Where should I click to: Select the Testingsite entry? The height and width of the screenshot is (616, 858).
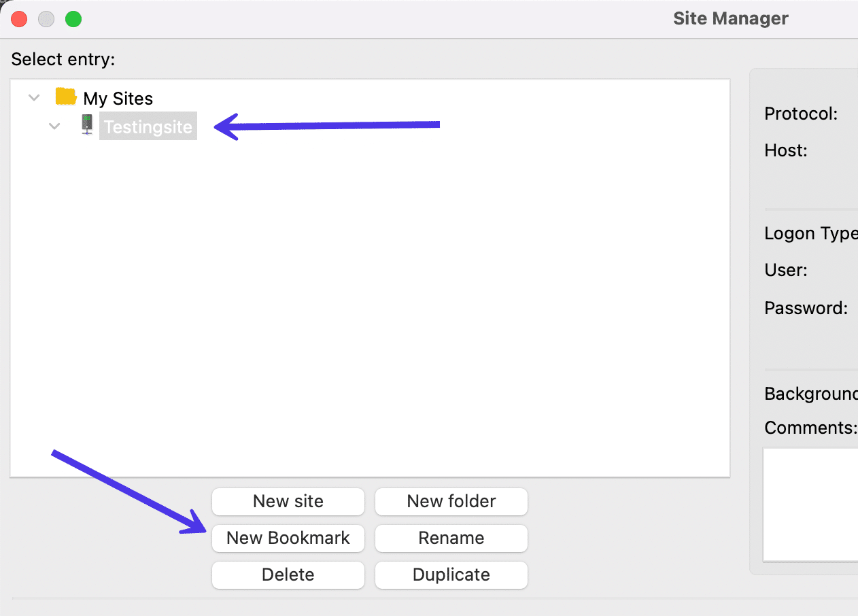click(148, 126)
